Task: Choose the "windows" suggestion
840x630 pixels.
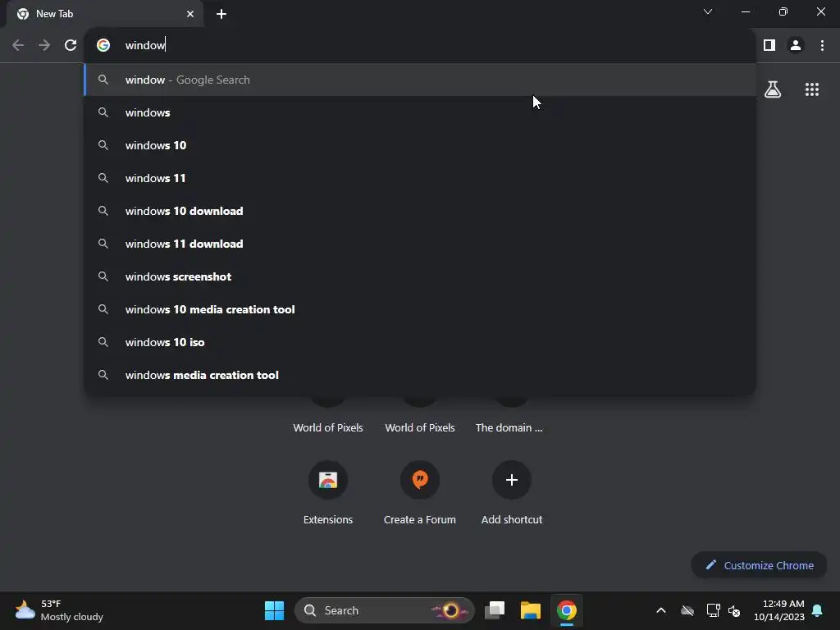Action: (420, 112)
